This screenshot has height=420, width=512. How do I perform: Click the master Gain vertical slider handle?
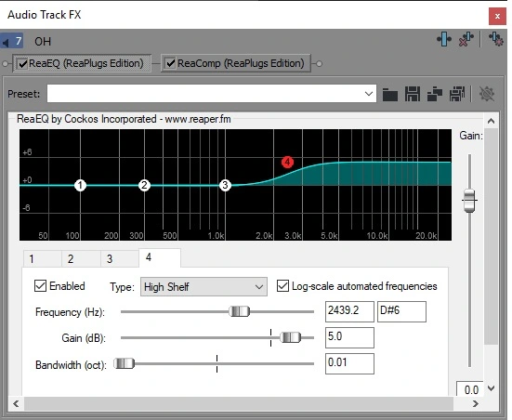click(x=469, y=200)
